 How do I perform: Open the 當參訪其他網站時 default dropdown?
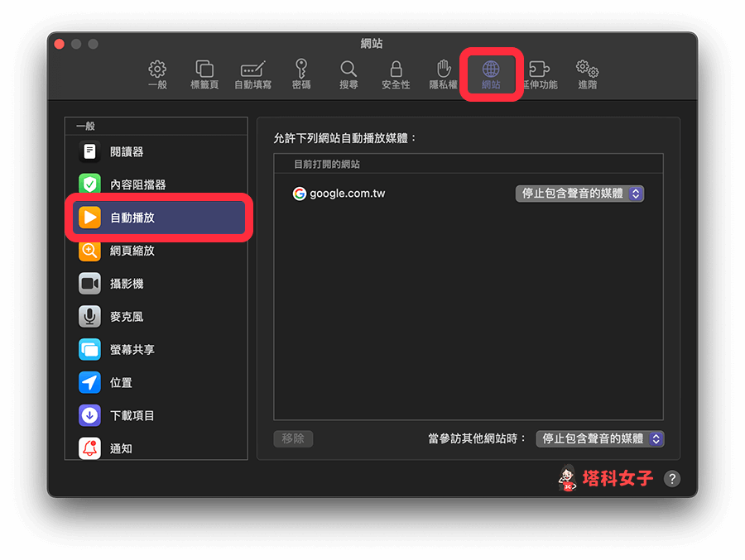click(x=600, y=438)
